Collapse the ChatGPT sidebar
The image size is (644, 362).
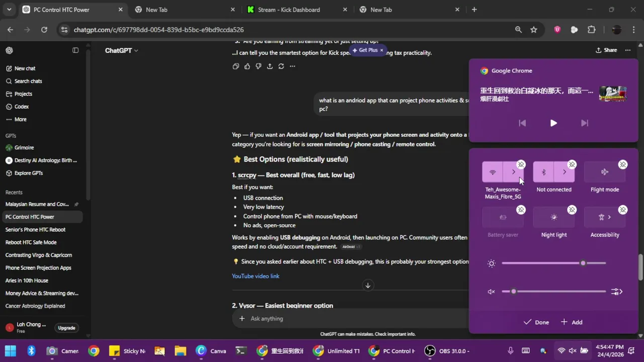(x=75, y=50)
